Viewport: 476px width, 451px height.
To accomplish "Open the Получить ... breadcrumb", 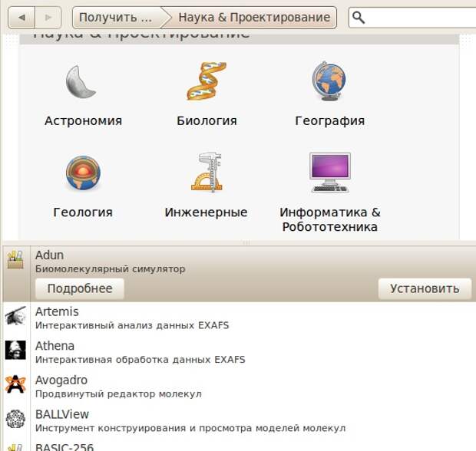I will [117, 18].
